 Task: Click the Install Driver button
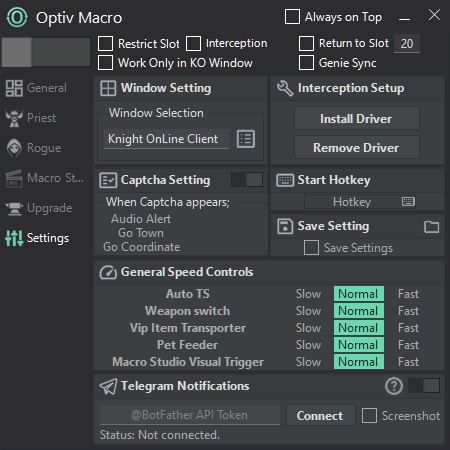click(357, 118)
